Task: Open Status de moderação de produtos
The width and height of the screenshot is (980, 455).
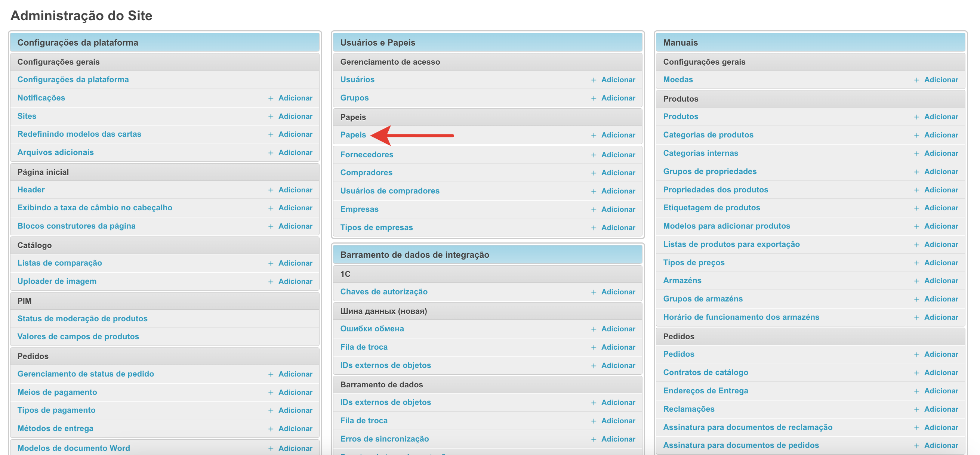Action: coord(82,319)
